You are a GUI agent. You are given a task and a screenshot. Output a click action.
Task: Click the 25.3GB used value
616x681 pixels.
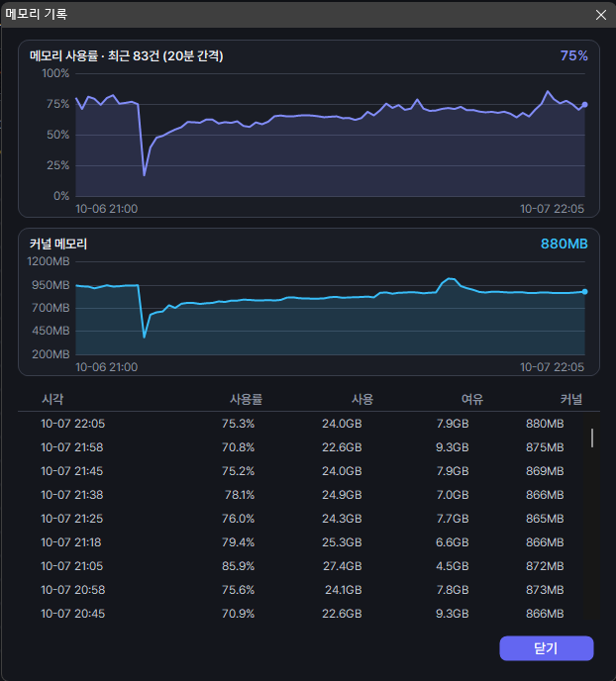coord(342,542)
